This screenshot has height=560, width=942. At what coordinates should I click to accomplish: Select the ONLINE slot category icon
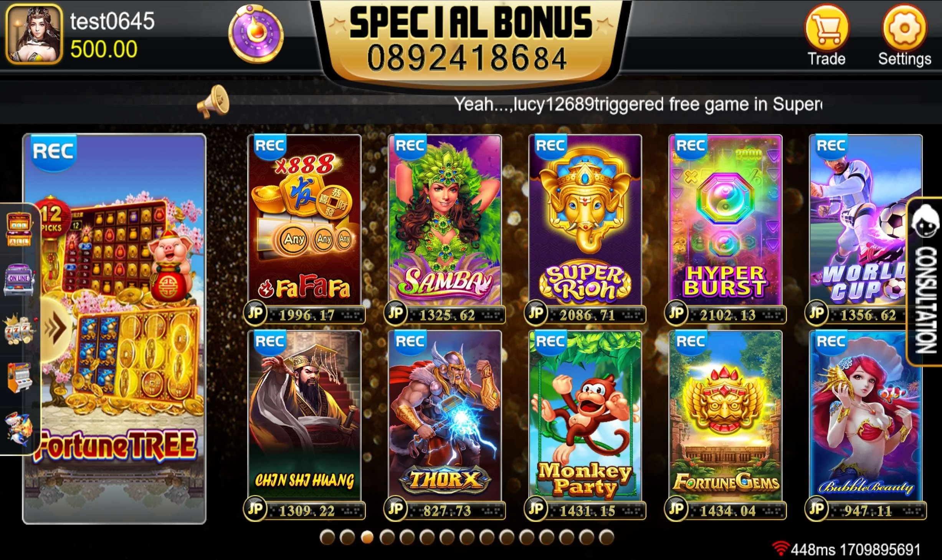(x=18, y=279)
